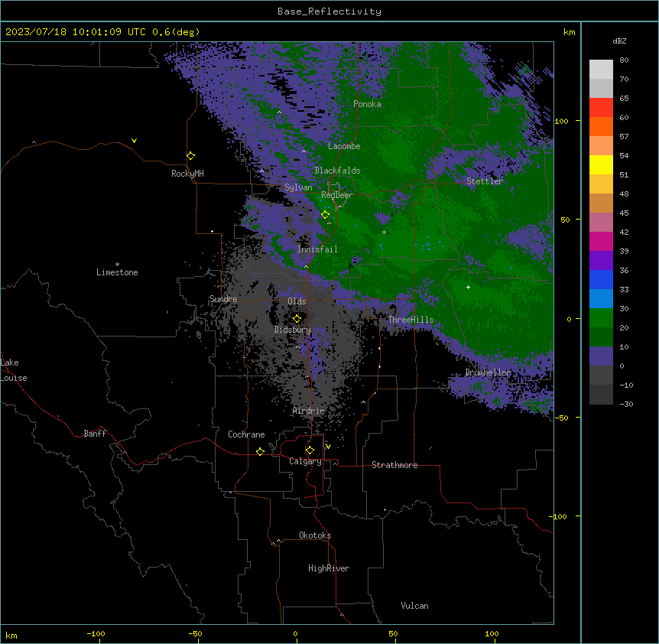This screenshot has width=659, height=644.
Task: Click the yellow diamond marker below Cochrane
Action: (x=261, y=451)
